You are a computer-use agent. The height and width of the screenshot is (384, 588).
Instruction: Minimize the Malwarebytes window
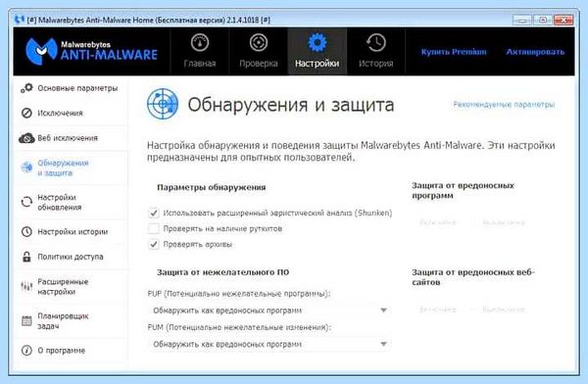click(522, 20)
